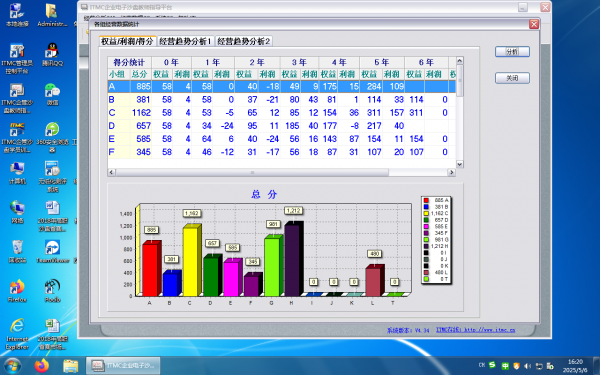This screenshot has width=600, height=375.
Task: Click the volume icon in system tray
Action: point(527,366)
